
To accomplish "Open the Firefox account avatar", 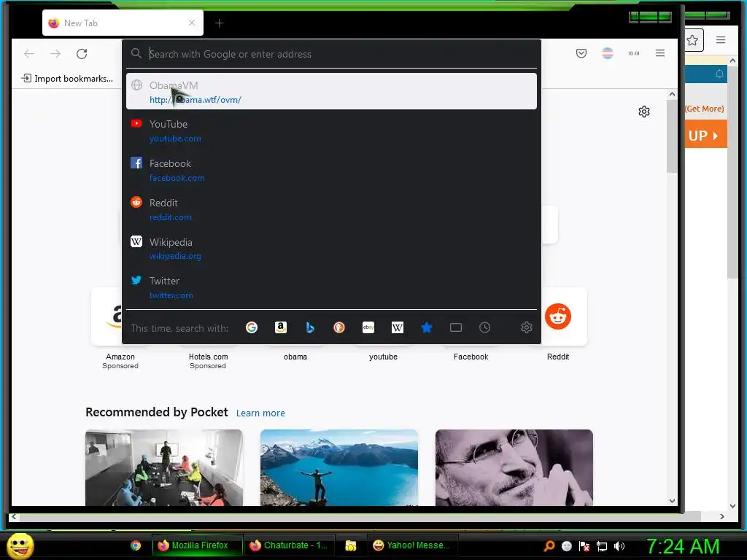I will (x=608, y=53).
